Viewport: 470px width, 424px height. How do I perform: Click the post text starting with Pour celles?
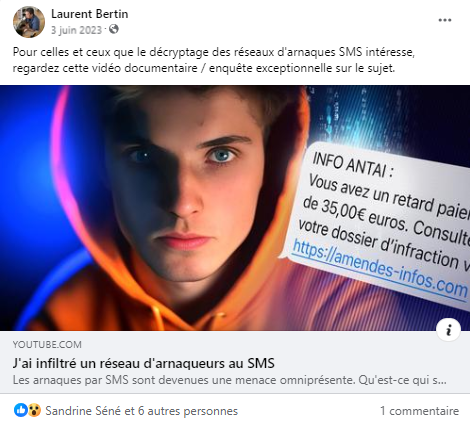click(x=213, y=60)
